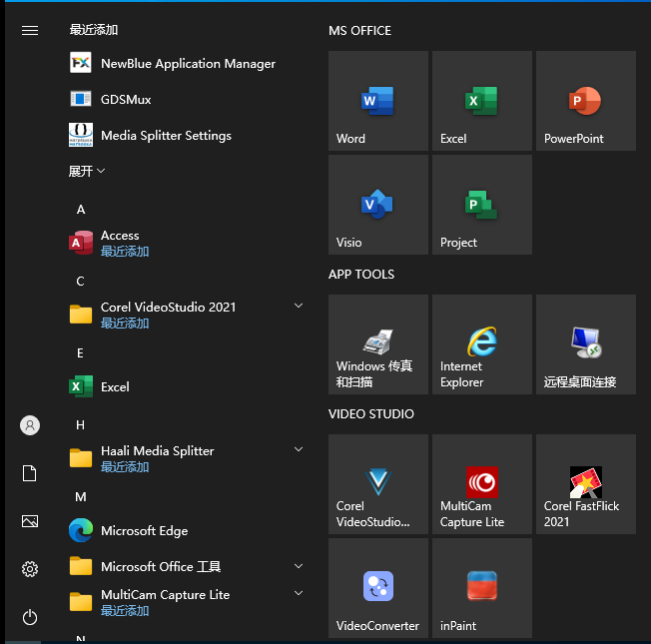Screen dimensions: 651x644
Task: Launch Microsoft Edge from the app list
Action: click(x=187, y=530)
